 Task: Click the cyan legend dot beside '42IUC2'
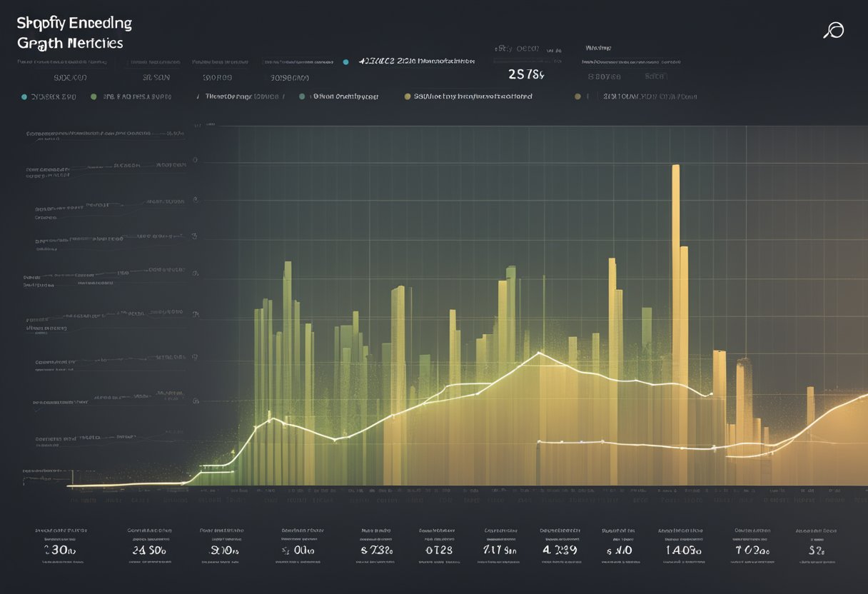point(346,62)
